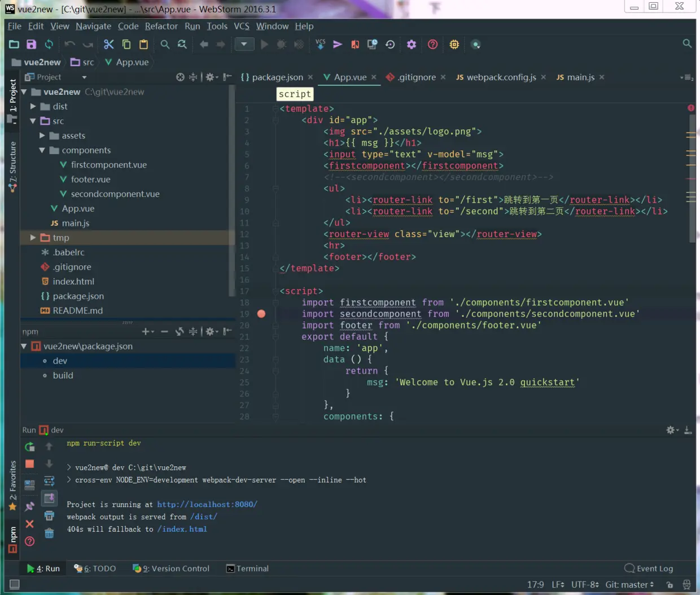
Task: Open the run configuration dropdown
Action: [244, 45]
